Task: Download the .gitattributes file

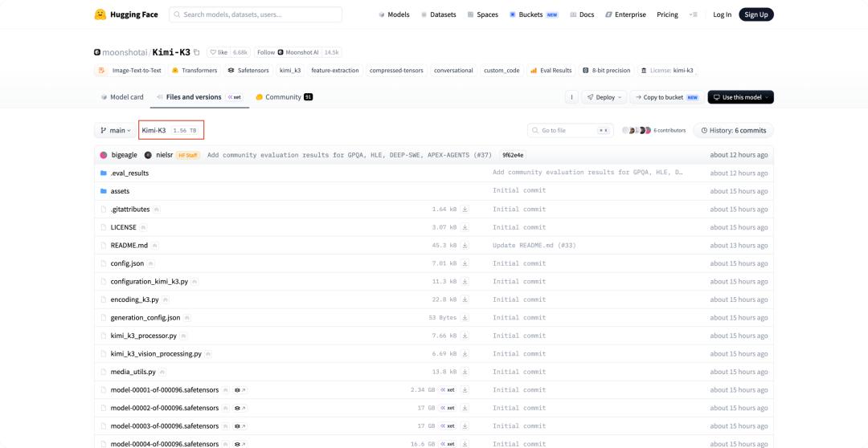Action: (x=465, y=209)
